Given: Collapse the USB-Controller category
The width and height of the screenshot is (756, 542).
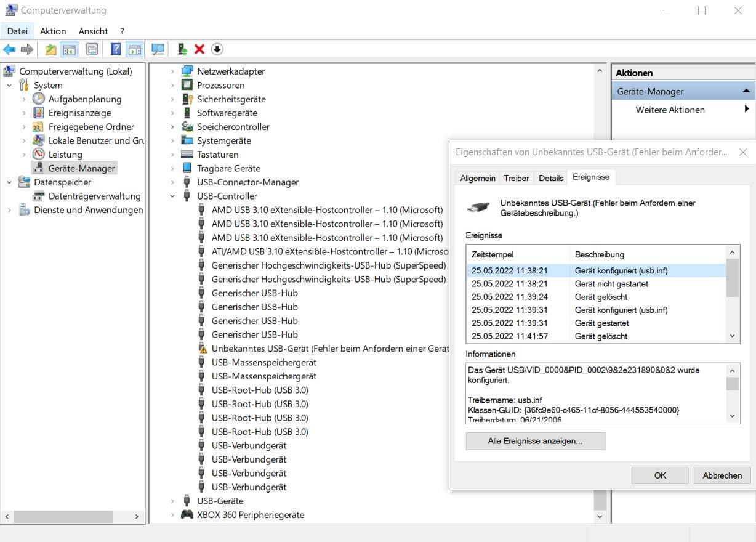Looking at the screenshot, I should point(172,196).
